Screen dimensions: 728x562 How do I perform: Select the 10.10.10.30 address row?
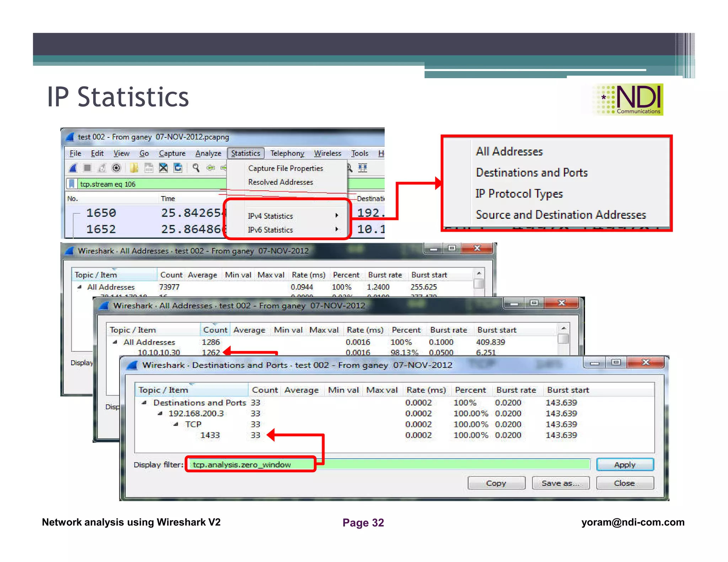(x=332, y=352)
